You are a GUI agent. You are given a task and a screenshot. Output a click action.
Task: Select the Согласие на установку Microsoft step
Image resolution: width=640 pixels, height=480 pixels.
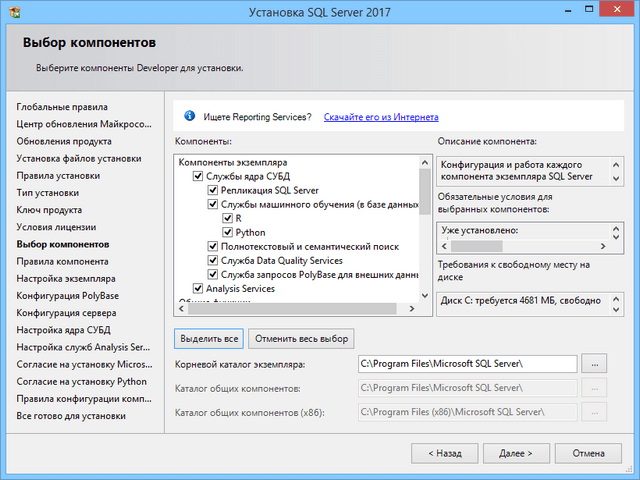pyautogui.click(x=84, y=364)
